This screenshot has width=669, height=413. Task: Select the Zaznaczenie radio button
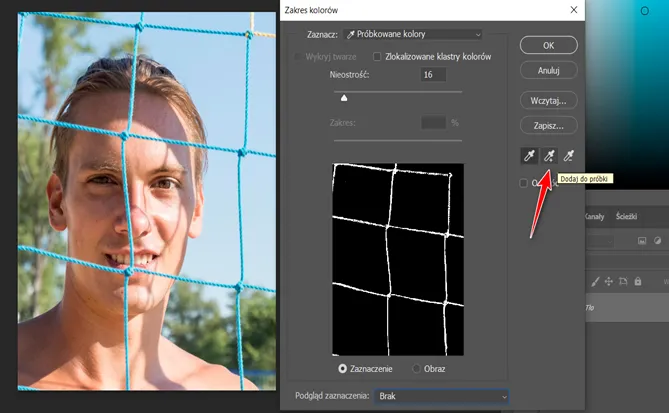344,368
